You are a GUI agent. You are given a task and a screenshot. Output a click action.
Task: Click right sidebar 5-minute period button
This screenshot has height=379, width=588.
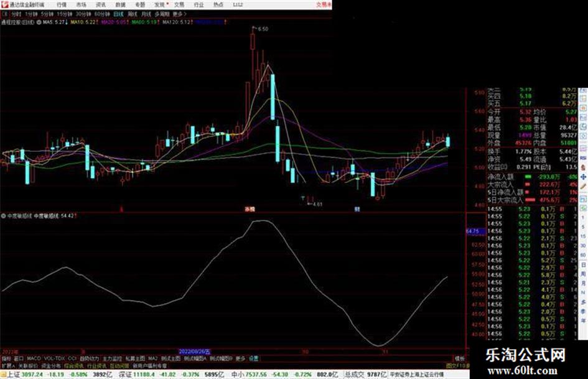point(583,227)
